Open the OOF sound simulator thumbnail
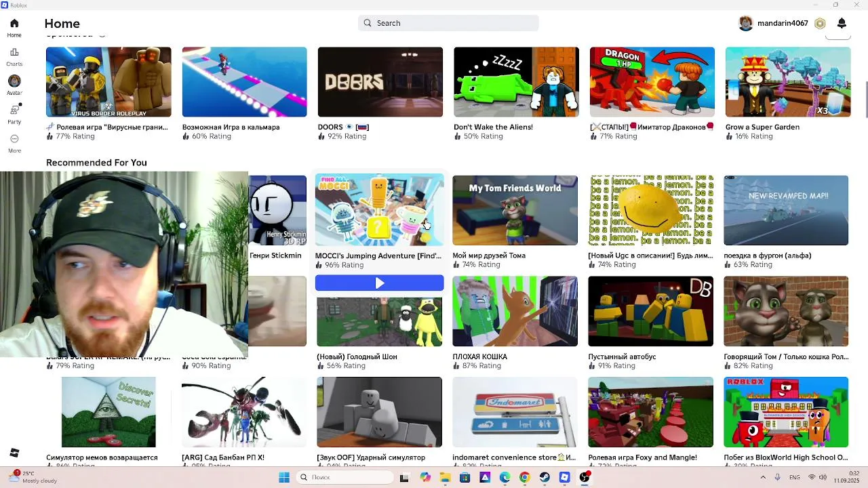Viewport: 868px width, 488px height. [379, 412]
